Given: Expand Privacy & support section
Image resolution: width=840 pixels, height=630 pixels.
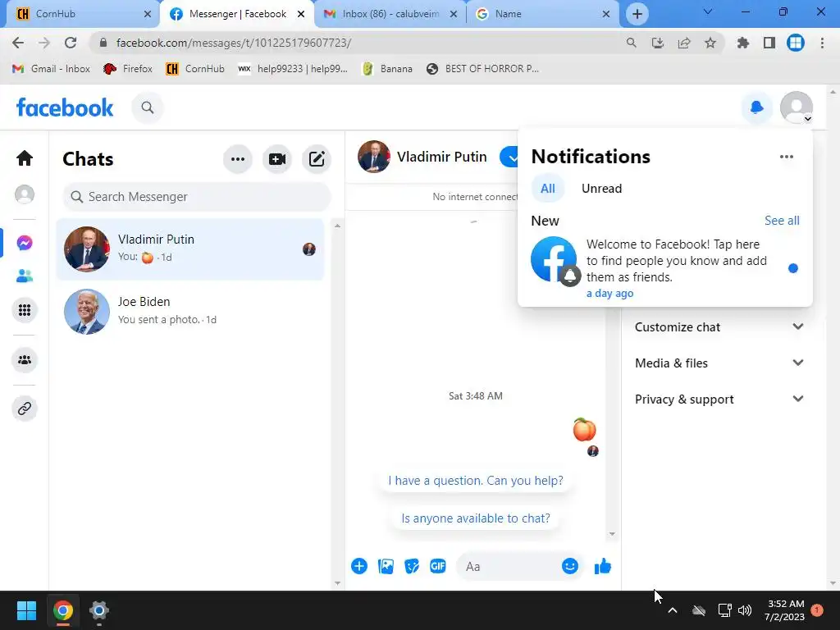Looking at the screenshot, I should point(719,399).
